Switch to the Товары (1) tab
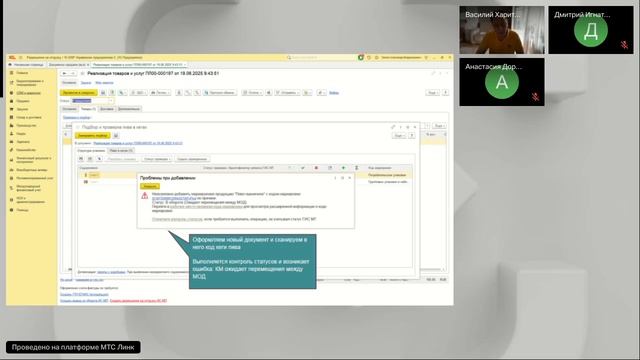The height and width of the screenshot is (360, 640). [x=88, y=109]
